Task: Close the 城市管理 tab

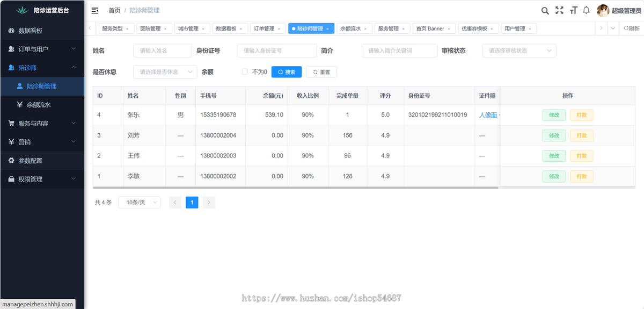Action: coord(203,29)
